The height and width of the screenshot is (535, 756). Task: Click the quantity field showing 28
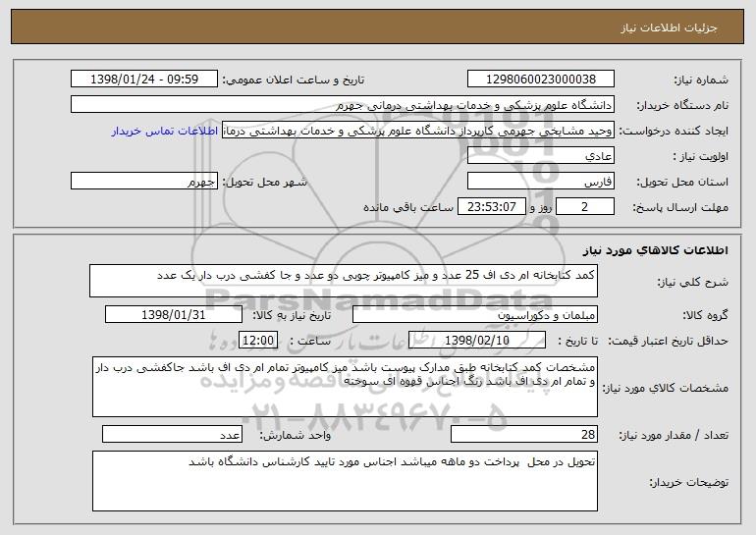click(524, 434)
